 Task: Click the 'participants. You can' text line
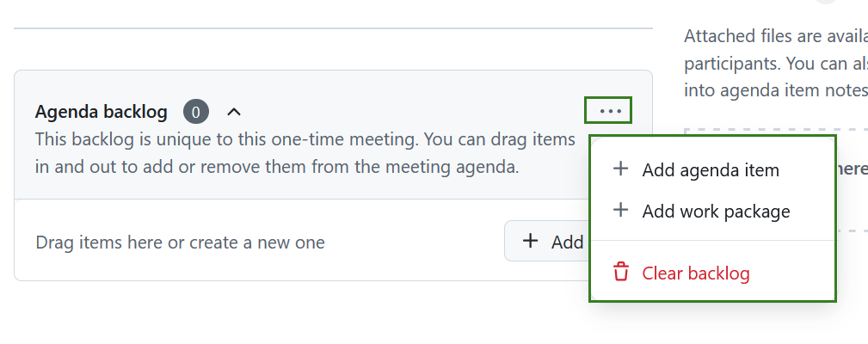click(x=774, y=64)
